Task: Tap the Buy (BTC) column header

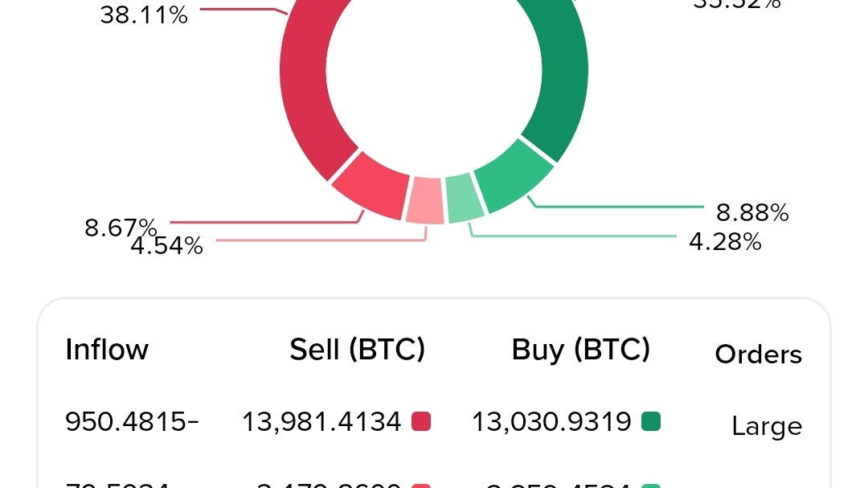Action: pos(580,350)
